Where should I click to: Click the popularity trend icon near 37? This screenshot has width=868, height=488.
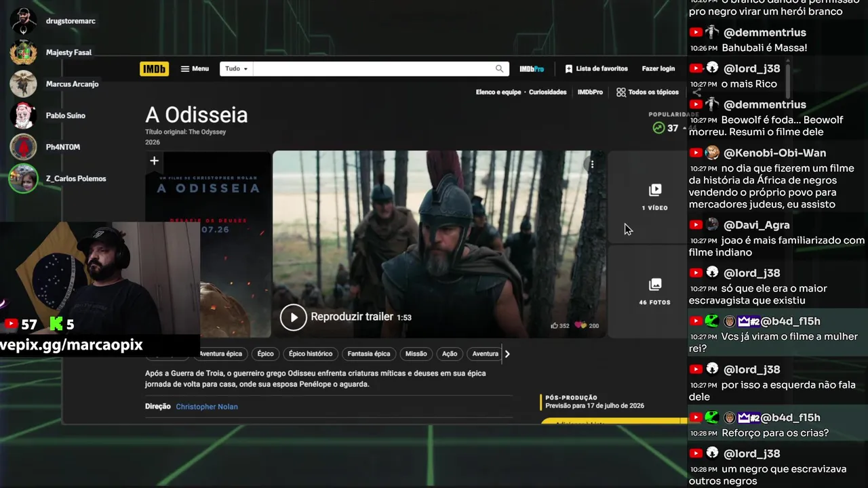tap(658, 128)
